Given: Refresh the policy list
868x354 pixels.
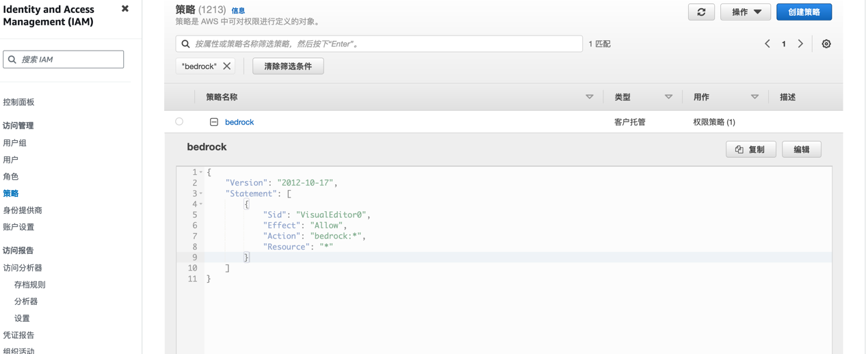Looking at the screenshot, I should 701,12.
